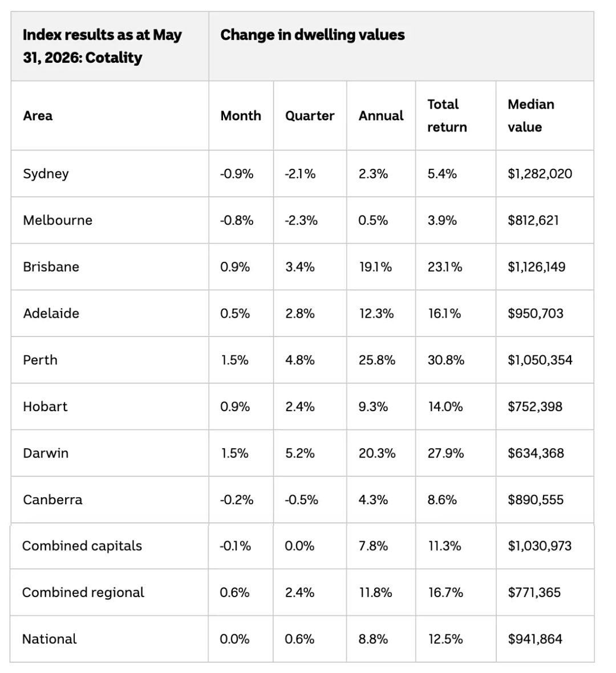The image size is (616, 673).
Task: Select the Quarter column header
Action: coord(310,116)
